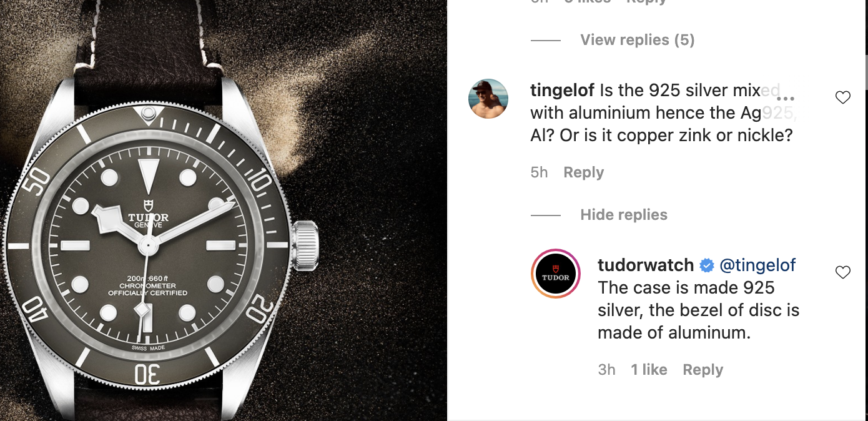This screenshot has height=421, width=868.
Task: Click the Tudor watch photo
Action: (x=224, y=210)
